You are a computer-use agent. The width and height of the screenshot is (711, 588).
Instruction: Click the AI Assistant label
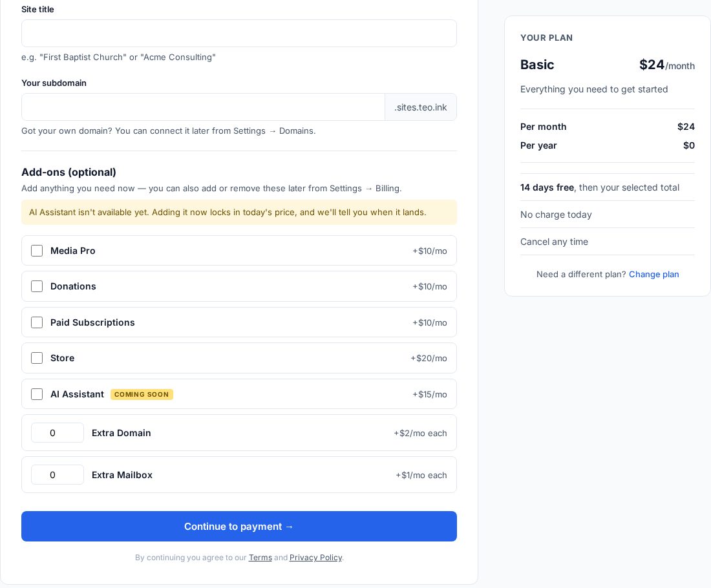tap(77, 394)
